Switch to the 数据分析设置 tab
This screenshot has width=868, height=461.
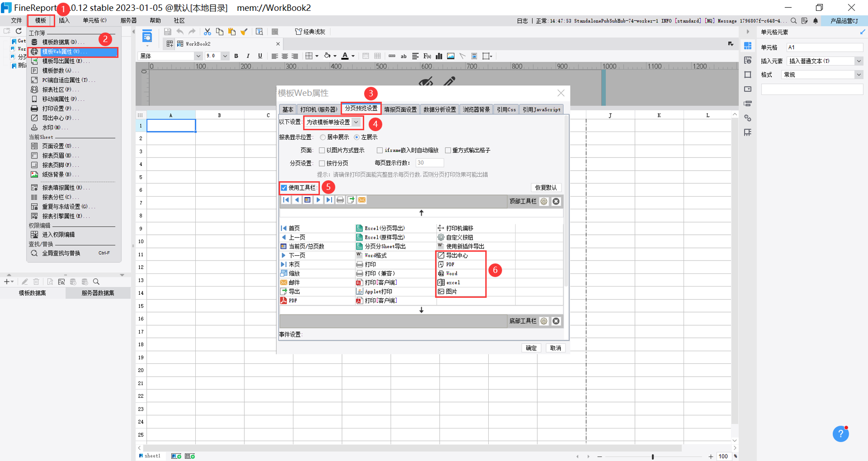[x=440, y=109]
